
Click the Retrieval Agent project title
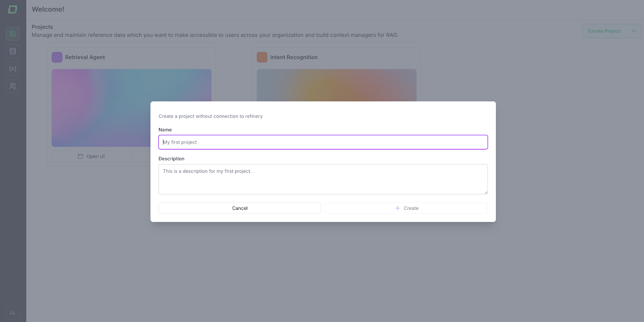pos(85,57)
